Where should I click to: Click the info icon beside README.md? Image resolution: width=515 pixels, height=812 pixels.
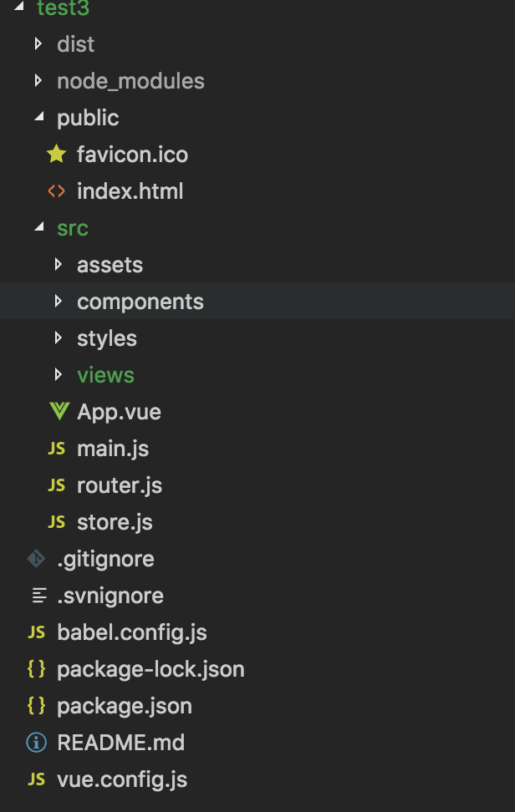pyautogui.click(x=37, y=743)
